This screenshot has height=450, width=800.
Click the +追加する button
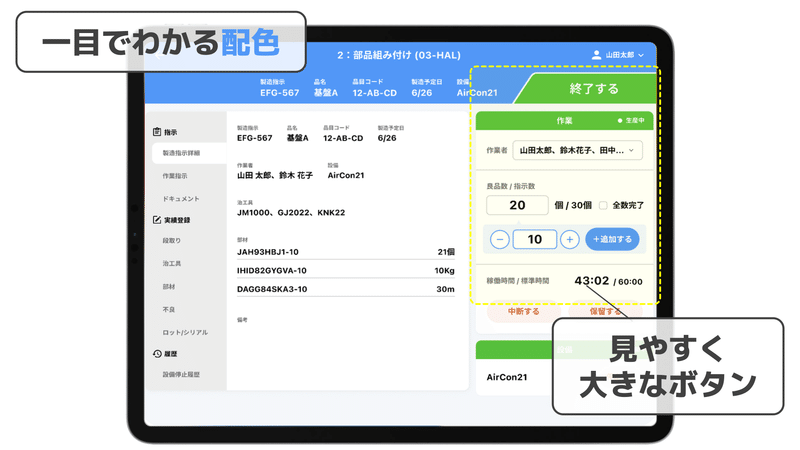[612, 239]
